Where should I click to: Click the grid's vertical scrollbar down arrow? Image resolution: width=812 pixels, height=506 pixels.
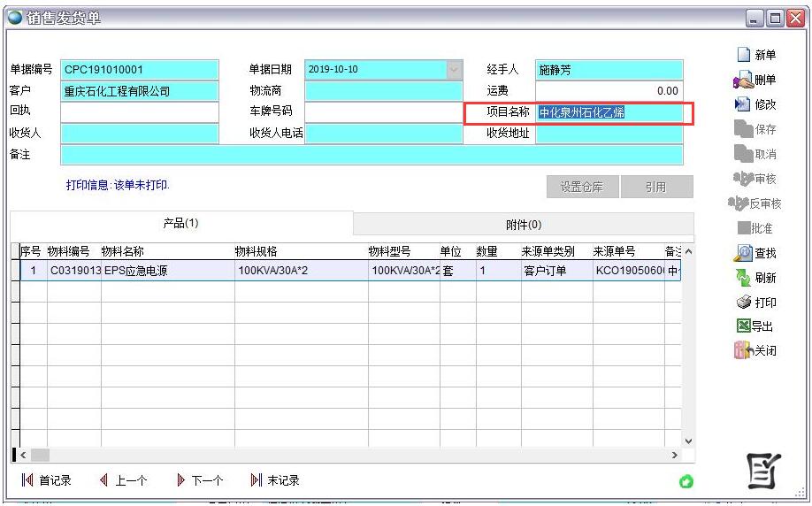tap(689, 440)
